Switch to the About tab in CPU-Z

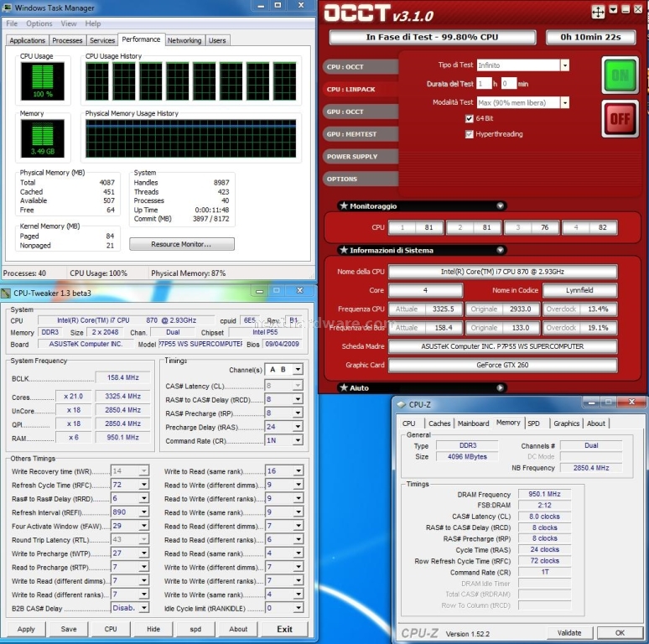[x=595, y=423]
